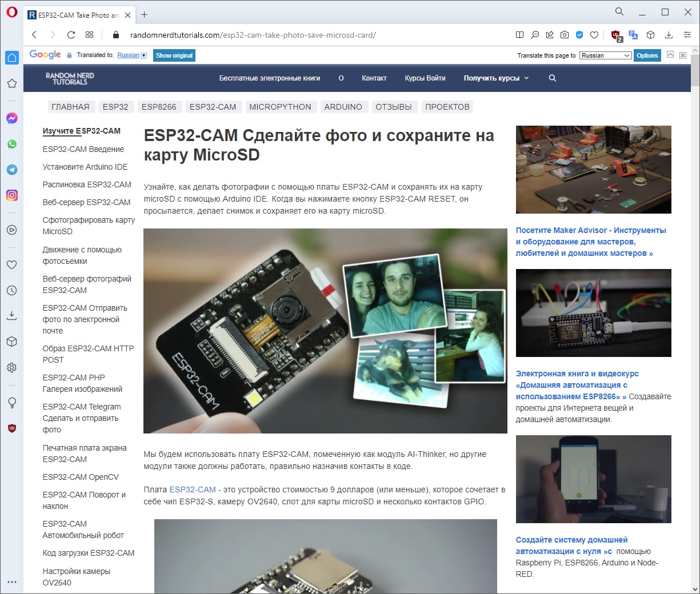This screenshot has height=594, width=700.
Task: Open Settings gear in sidebar
Action: point(11,368)
